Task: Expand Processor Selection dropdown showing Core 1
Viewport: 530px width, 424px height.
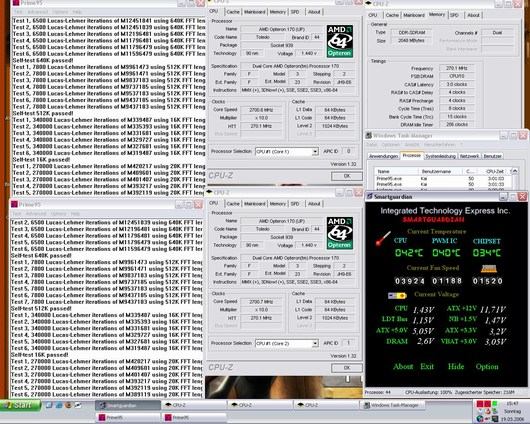Action: click(315, 151)
